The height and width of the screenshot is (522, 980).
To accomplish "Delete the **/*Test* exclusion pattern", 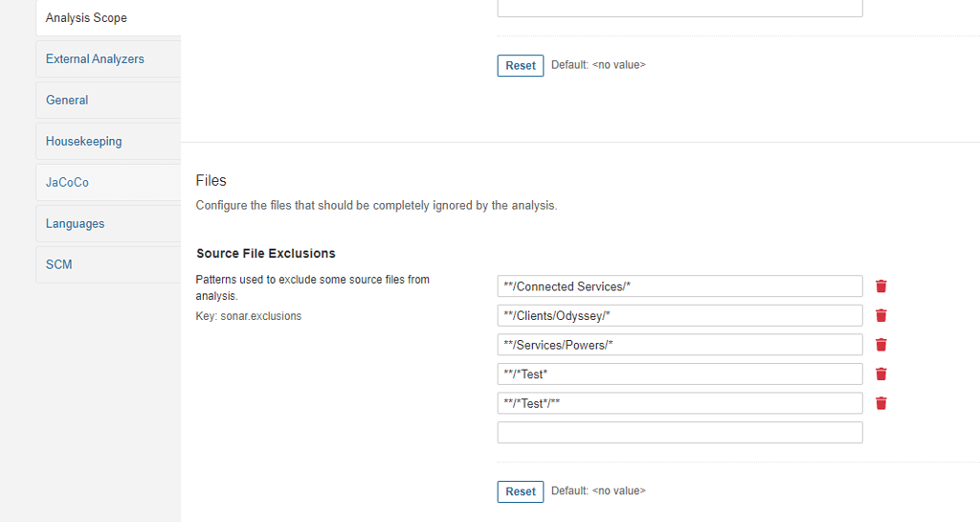I will coord(881,374).
